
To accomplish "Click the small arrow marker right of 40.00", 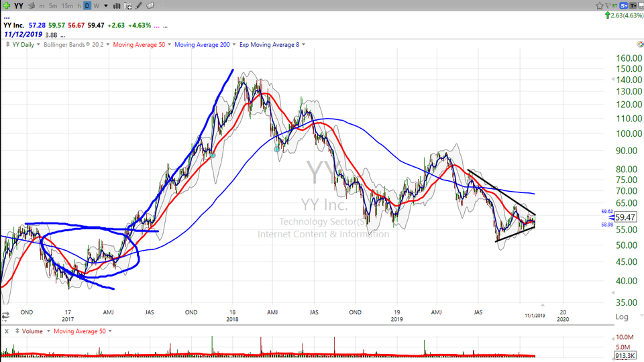I will [612, 293].
